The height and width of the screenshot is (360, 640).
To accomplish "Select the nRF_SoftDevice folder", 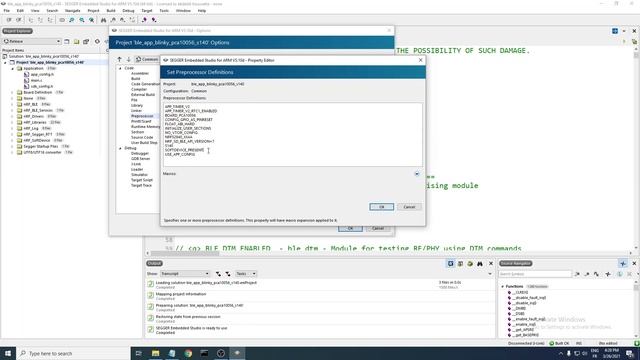I will pos(37,140).
